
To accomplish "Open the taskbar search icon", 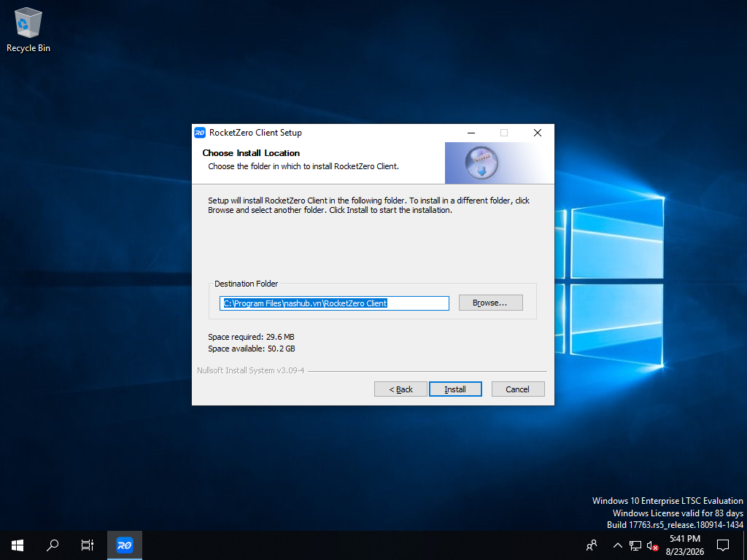I will click(x=53, y=545).
